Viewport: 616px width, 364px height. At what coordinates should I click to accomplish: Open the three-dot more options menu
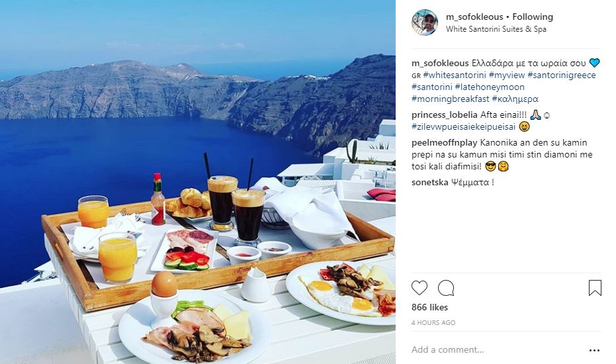(x=594, y=350)
